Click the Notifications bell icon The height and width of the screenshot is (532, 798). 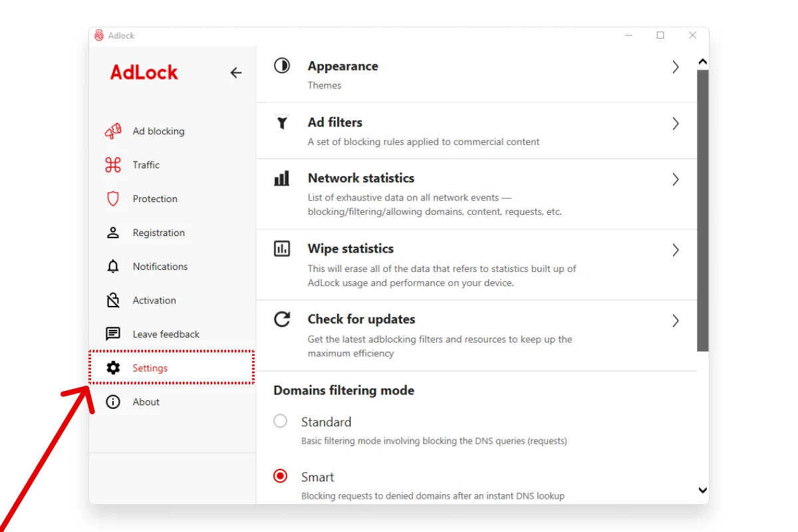pyautogui.click(x=113, y=267)
